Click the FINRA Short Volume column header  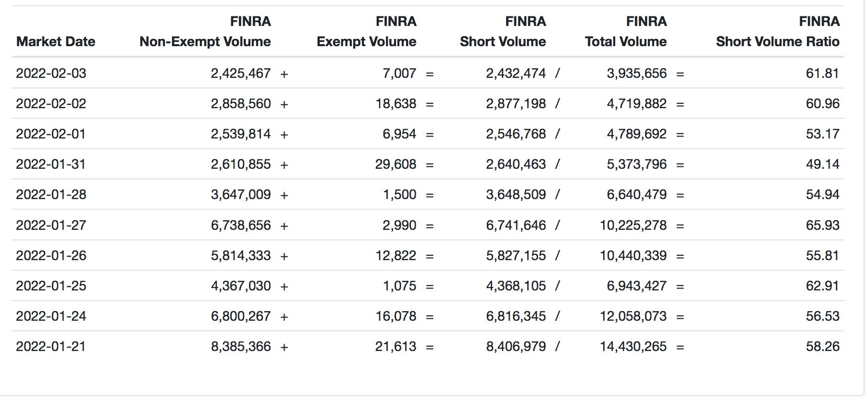click(503, 32)
